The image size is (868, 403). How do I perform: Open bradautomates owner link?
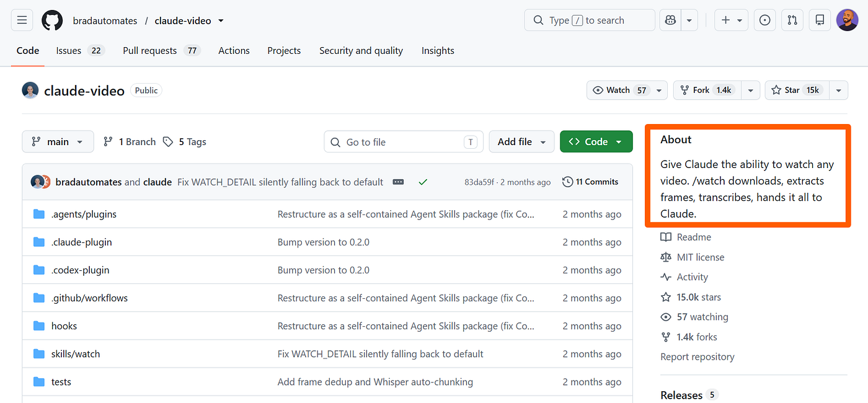click(x=105, y=21)
